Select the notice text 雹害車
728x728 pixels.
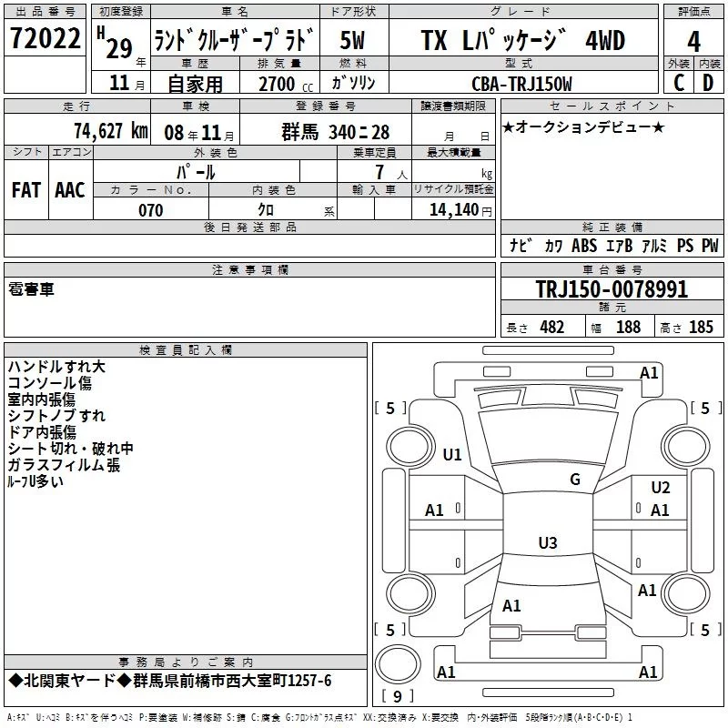[31, 288]
